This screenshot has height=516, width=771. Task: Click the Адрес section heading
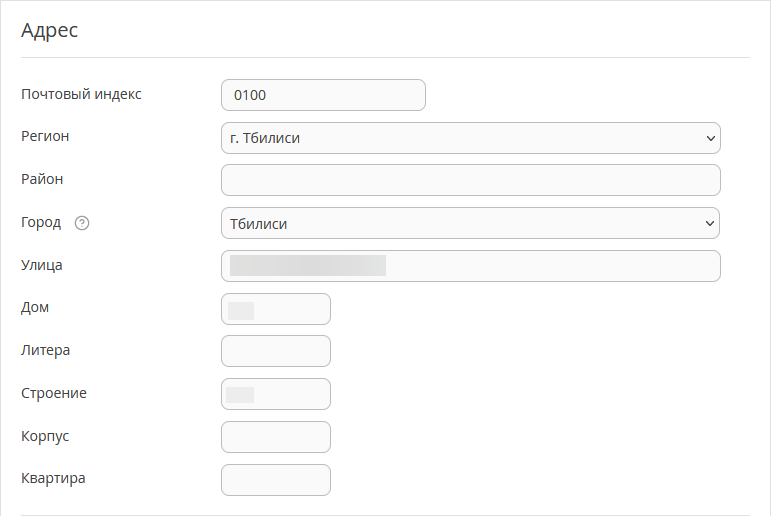[49, 30]
